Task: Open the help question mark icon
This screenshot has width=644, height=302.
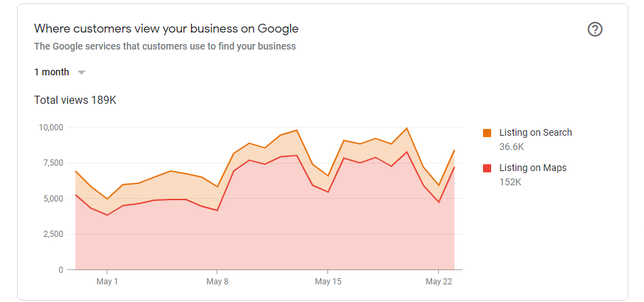Action: click(594, 30)
